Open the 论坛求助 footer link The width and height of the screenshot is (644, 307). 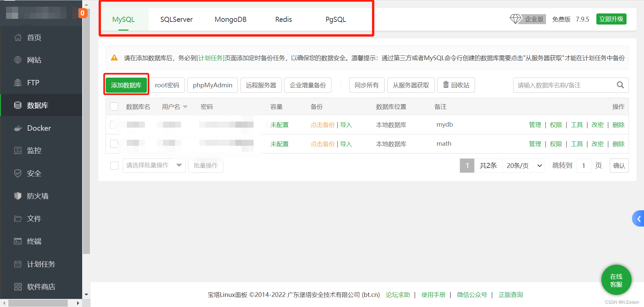pos(398,295)
